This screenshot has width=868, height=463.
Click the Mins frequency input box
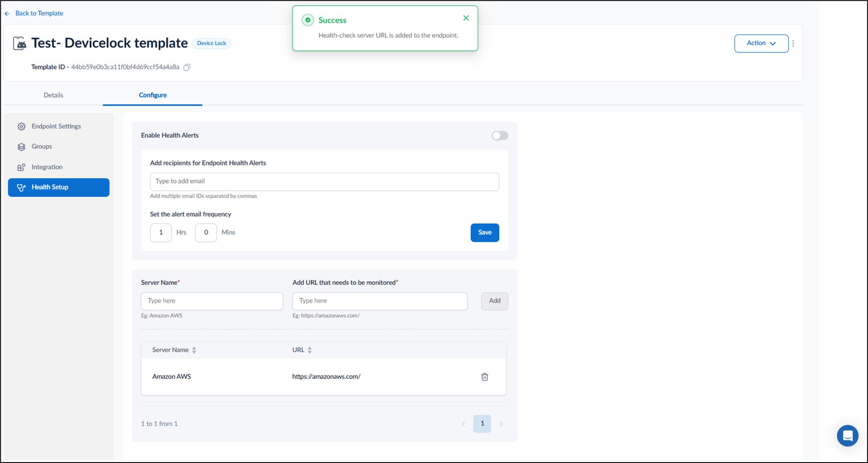(x=206, y=233)
